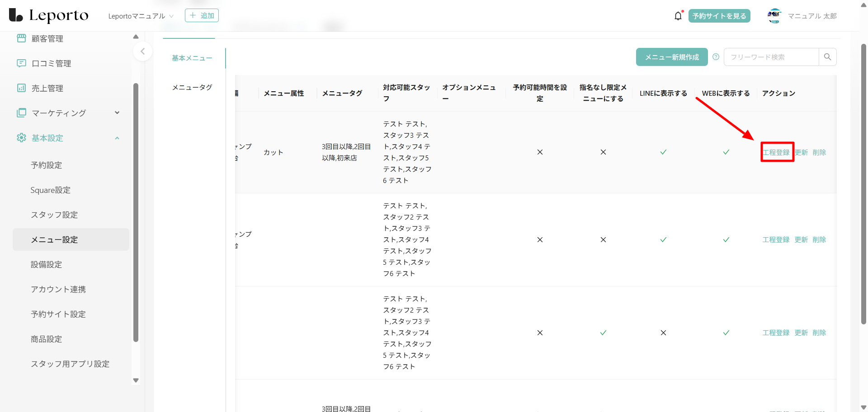Select メニュータグ tab
868x412 pixels.
[192, 87]
